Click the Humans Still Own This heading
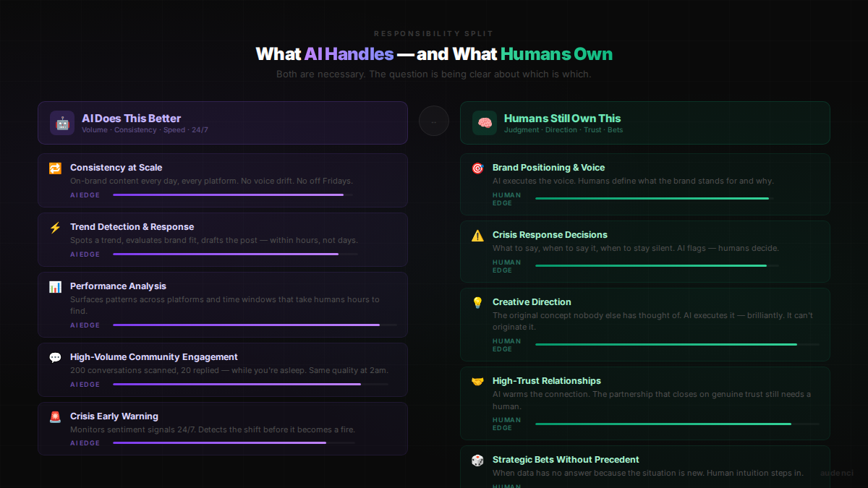Viewport: 868px width, 488px height. point(562,119)
